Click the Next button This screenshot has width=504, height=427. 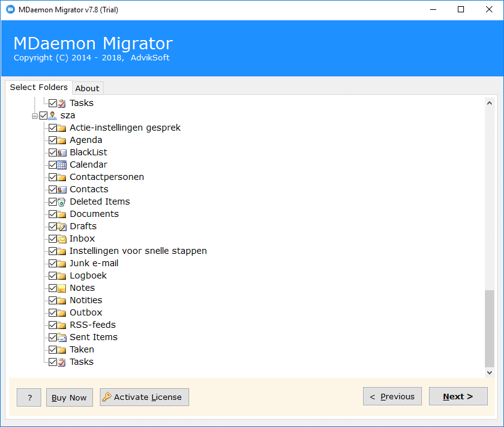pyautogui.click(x=458, y=396)
